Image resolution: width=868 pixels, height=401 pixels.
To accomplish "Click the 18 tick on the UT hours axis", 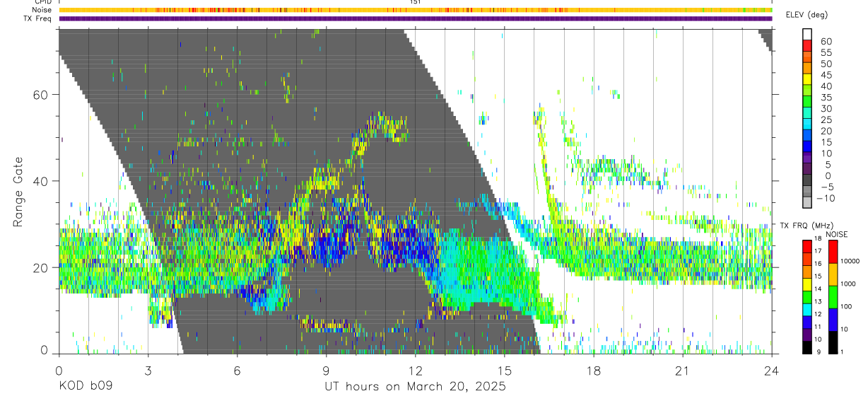I will (594, 370).
